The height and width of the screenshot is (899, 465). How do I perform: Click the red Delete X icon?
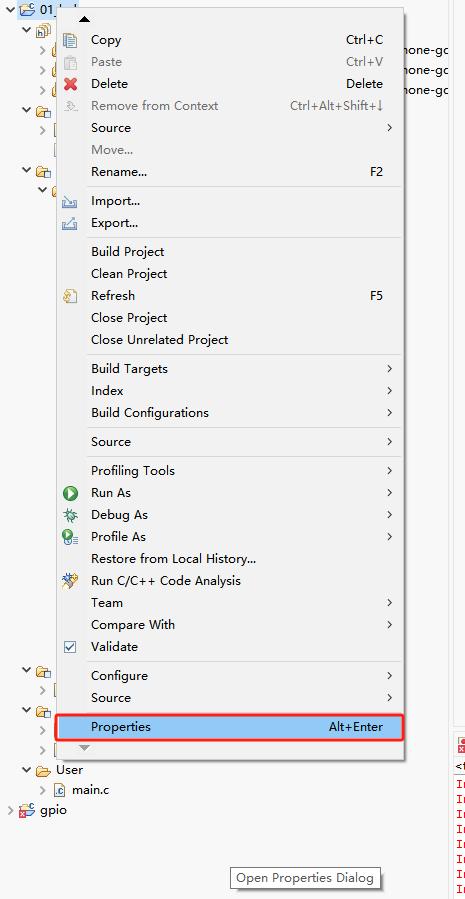coord(70,84)
